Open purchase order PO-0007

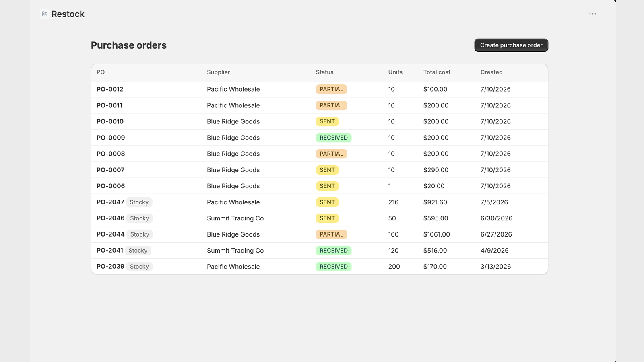(111, 170)
